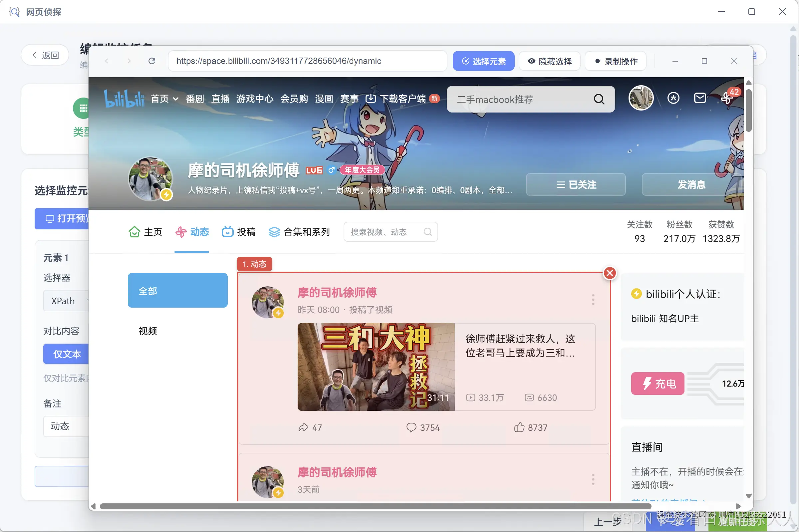This screenshot has height=532, width=799.
Task: Reload the embedded browser page
Action: pyautogui.click(x=152, y=61)
